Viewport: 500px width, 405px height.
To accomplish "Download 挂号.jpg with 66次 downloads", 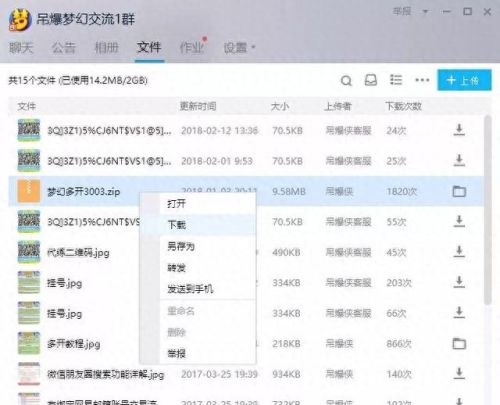I will click(x=459, y=313).
